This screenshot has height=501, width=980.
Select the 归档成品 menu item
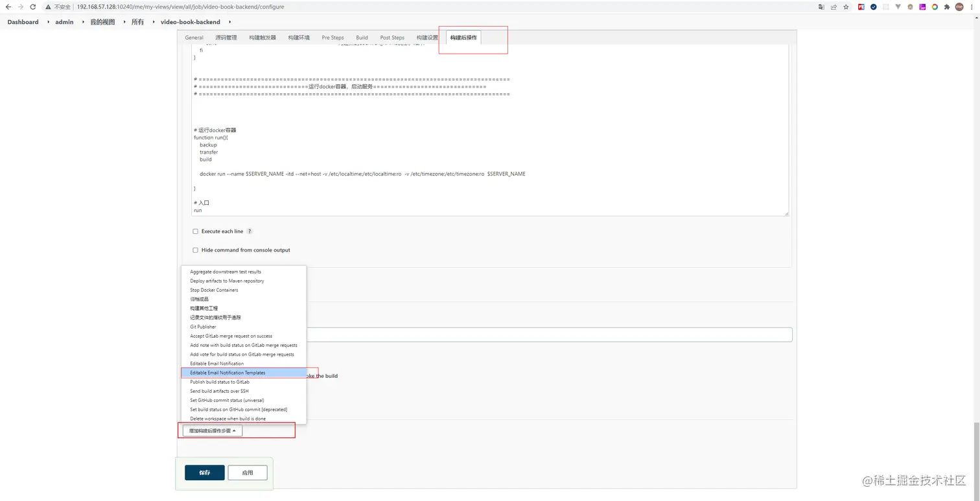[x=244, y=299]
